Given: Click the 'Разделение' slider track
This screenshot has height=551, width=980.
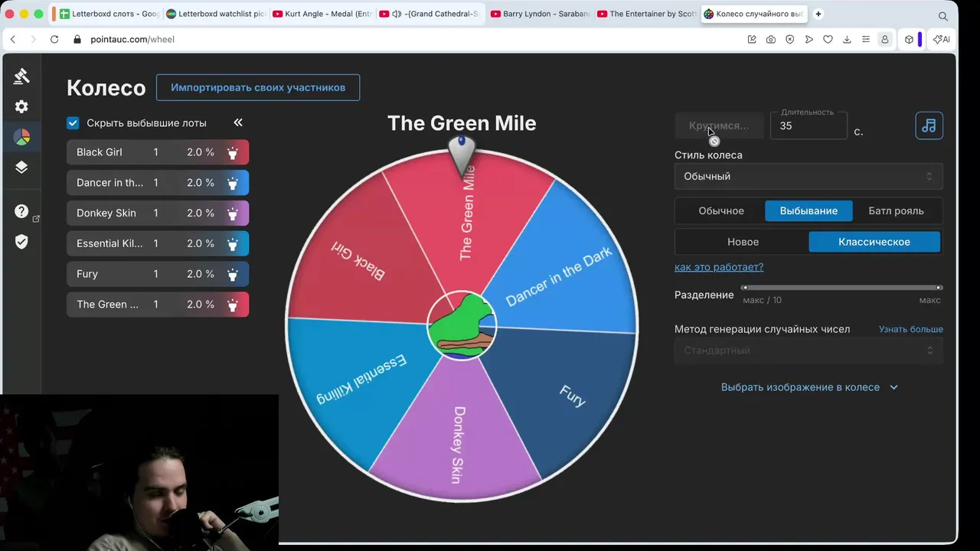Looking at the screenshot, I should pos(841,288).
